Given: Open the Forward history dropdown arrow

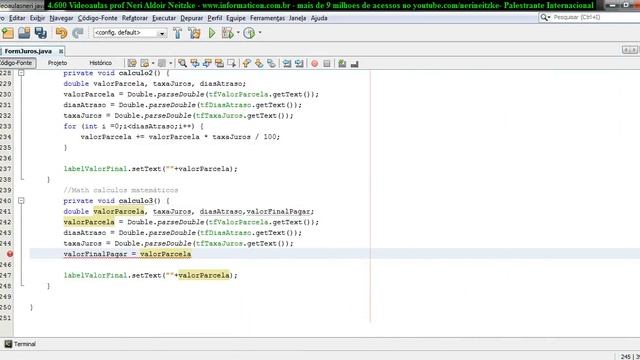Looking at the screenshot, I should pos(170,63).
